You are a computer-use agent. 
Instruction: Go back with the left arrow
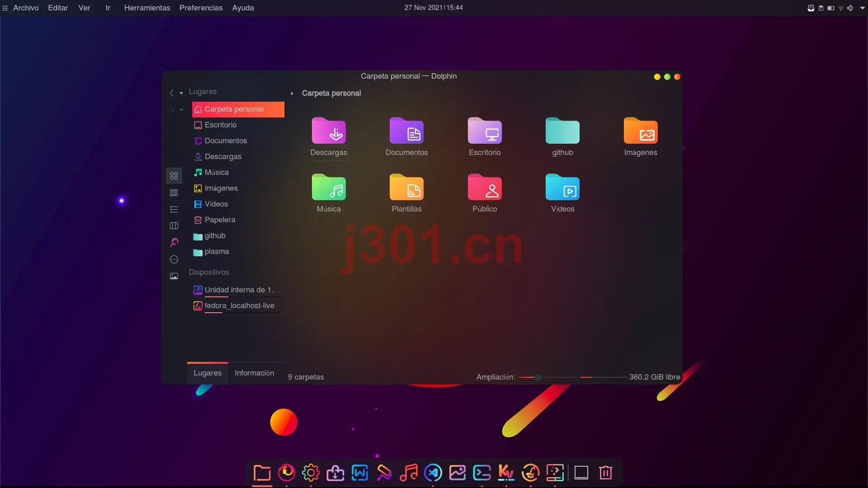click(172, 93)
